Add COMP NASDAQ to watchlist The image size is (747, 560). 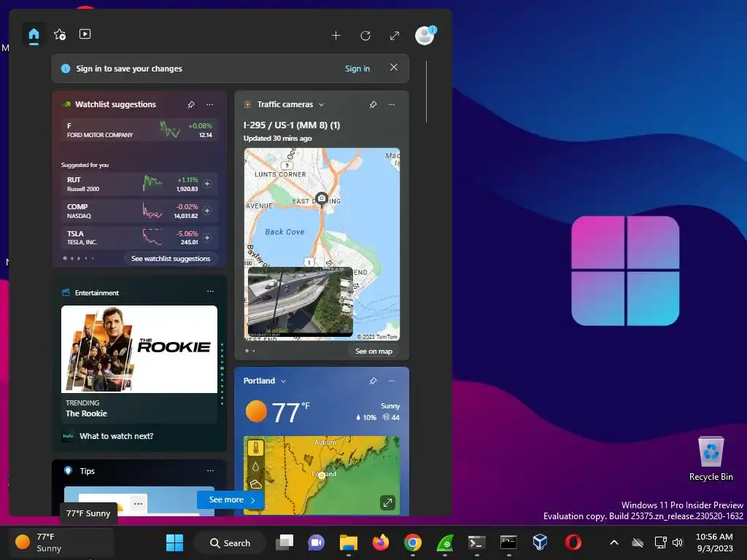pos(207,211)
